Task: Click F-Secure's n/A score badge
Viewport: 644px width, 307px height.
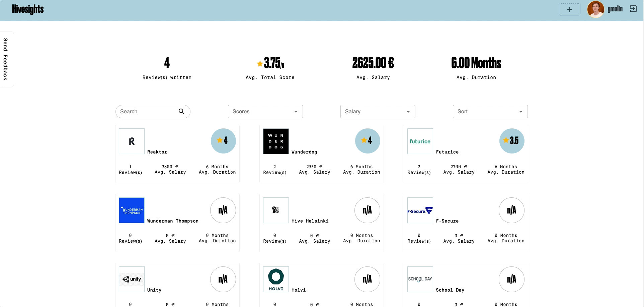Action: (512, 210)
